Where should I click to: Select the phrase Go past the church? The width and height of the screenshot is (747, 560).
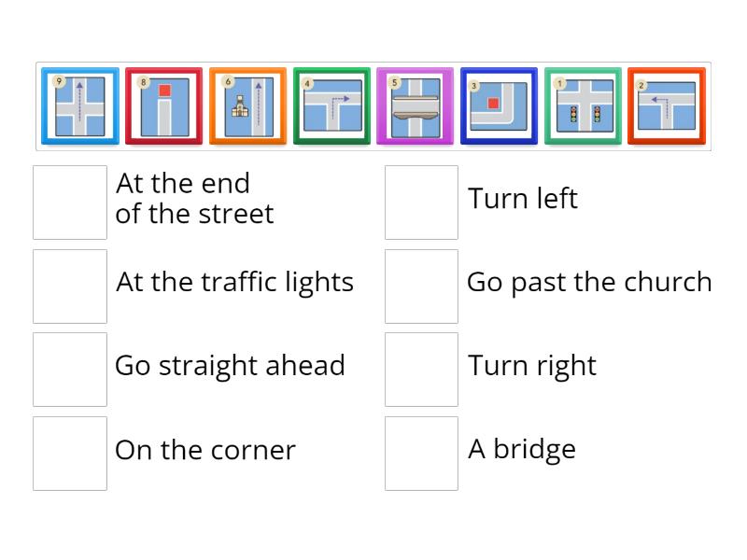pyautogui.click(x=589, y=282)
